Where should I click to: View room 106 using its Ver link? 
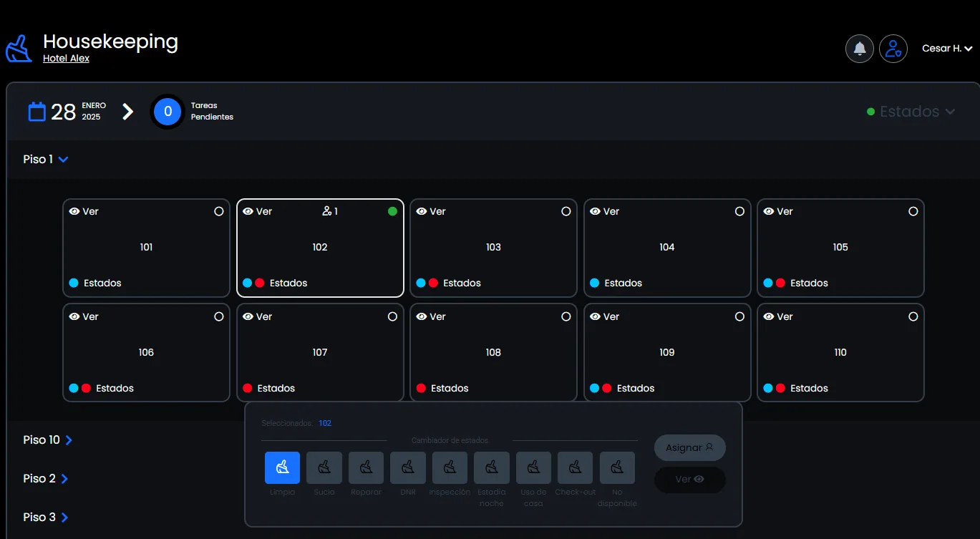click(84, 316)
